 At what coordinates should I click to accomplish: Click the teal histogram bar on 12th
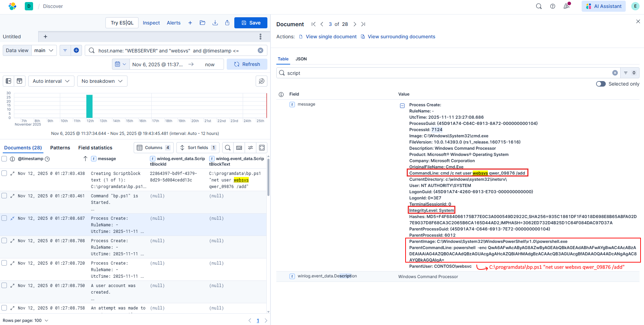click(x=89, y=106)
